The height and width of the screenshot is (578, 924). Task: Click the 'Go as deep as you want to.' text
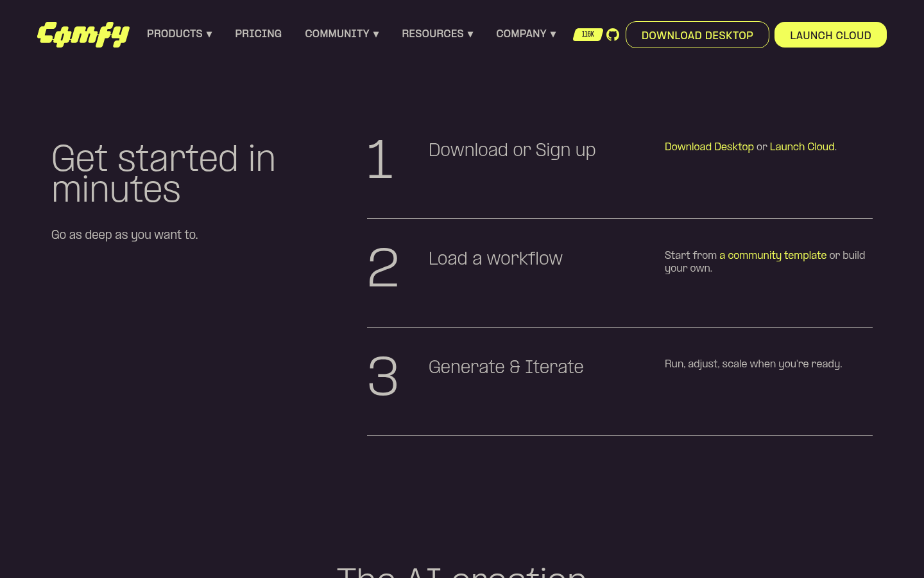[x=124, y=235]
